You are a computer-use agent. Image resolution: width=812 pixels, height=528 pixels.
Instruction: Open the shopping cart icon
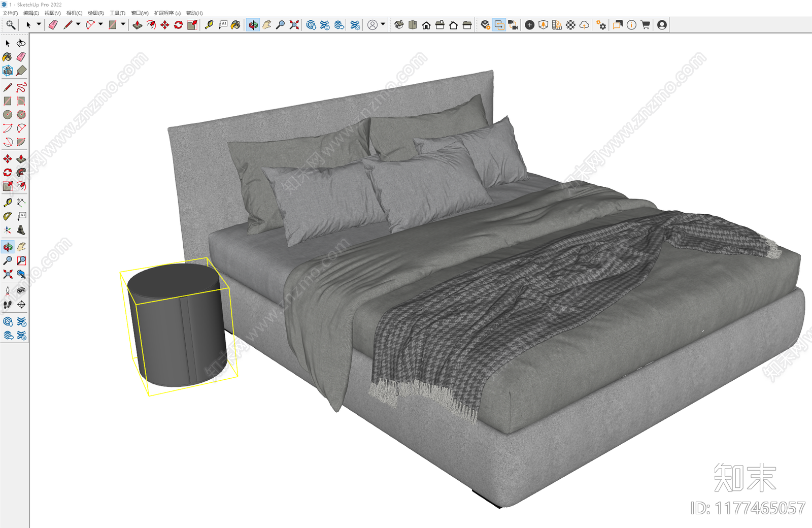(x=645, y=25)
